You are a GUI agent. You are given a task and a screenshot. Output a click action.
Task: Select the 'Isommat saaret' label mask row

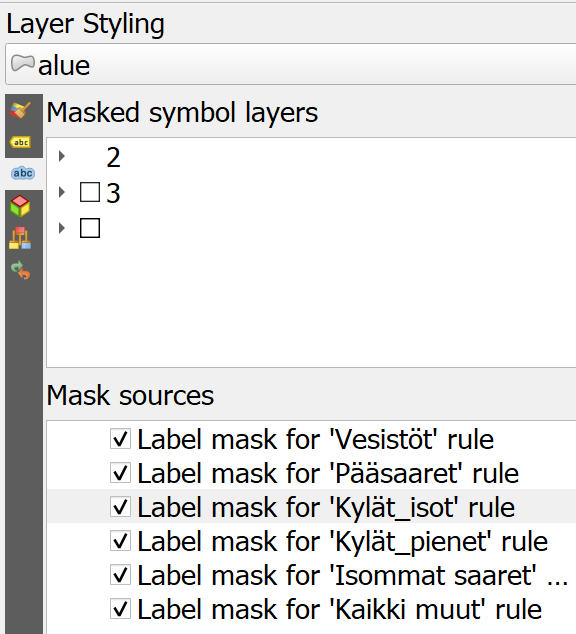click(312, 575)
